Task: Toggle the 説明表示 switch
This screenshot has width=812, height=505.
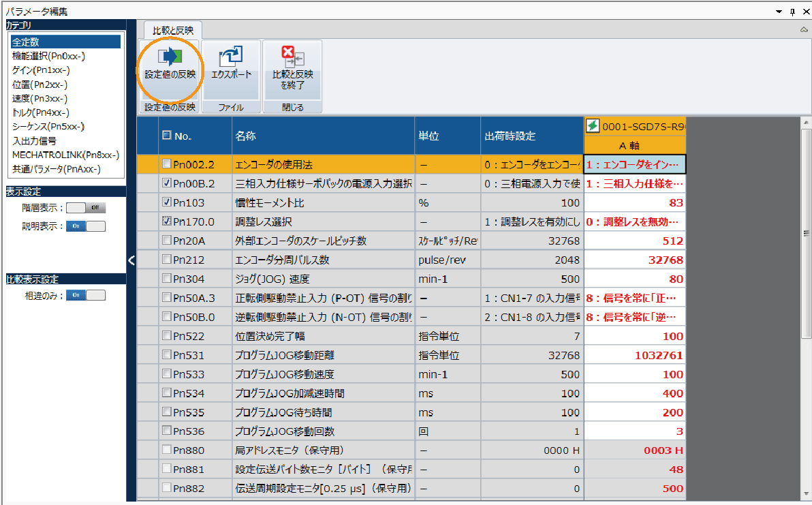Action: click(x=86, y=226)
